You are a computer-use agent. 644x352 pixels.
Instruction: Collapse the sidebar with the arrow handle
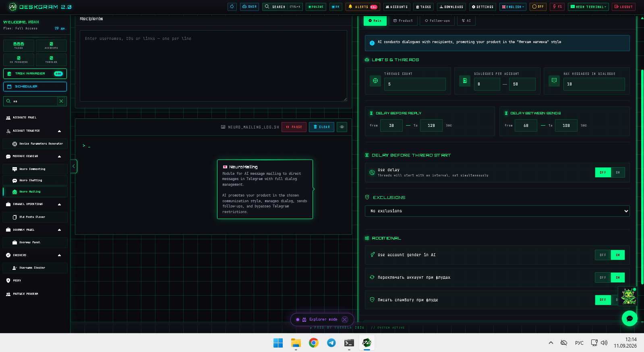coord(74,166)
